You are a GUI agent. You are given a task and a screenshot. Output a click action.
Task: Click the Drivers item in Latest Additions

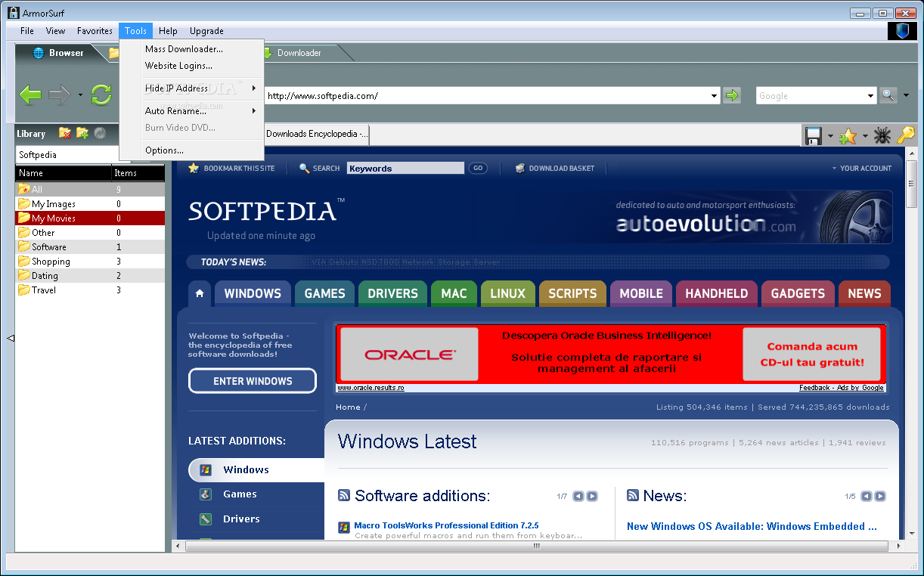[x=241, y=519]
